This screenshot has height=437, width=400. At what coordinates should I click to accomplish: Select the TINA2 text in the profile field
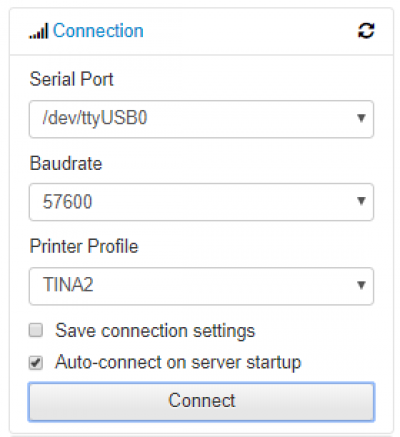(x=68, y=285)
